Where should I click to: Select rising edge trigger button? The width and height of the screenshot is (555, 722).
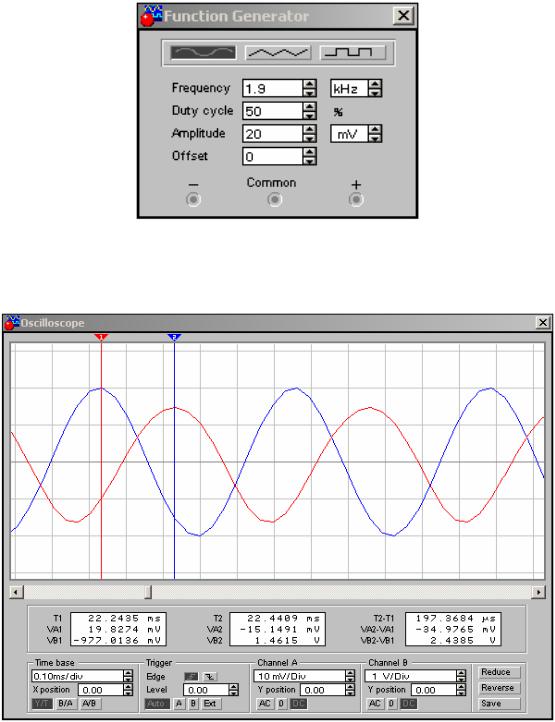[191, 676]
